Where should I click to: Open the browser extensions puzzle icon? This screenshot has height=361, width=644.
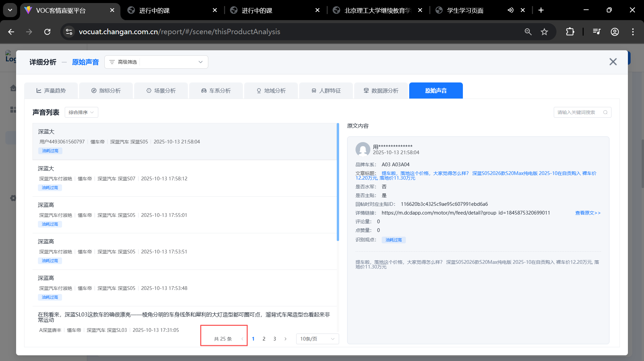click(x=570, y=32)
